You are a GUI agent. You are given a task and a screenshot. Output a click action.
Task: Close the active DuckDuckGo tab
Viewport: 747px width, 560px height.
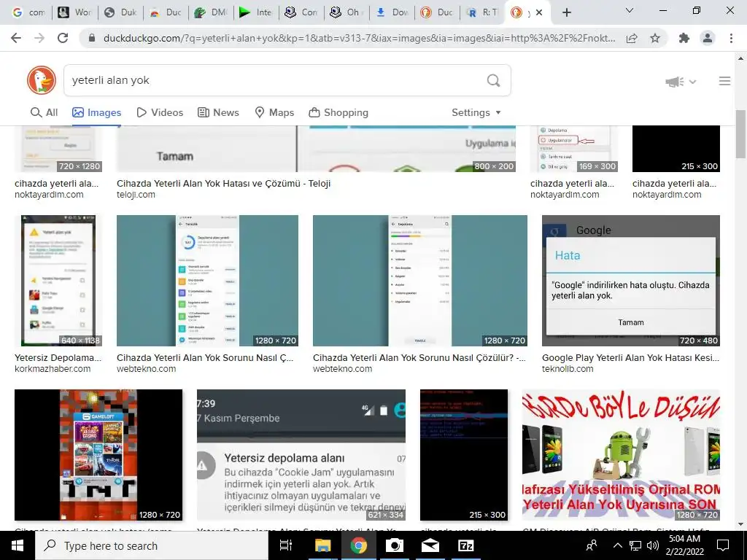[x=539, y=12]
